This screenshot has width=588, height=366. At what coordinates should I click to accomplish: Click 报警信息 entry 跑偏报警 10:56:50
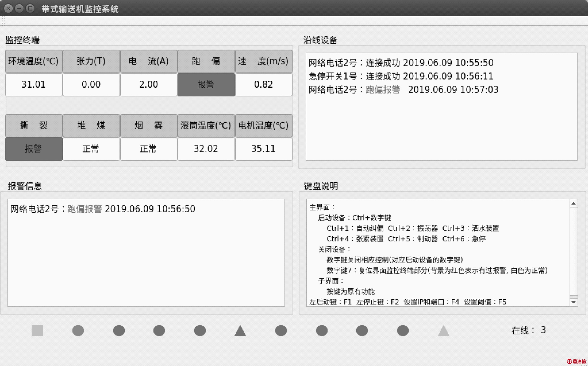(103, 209)
